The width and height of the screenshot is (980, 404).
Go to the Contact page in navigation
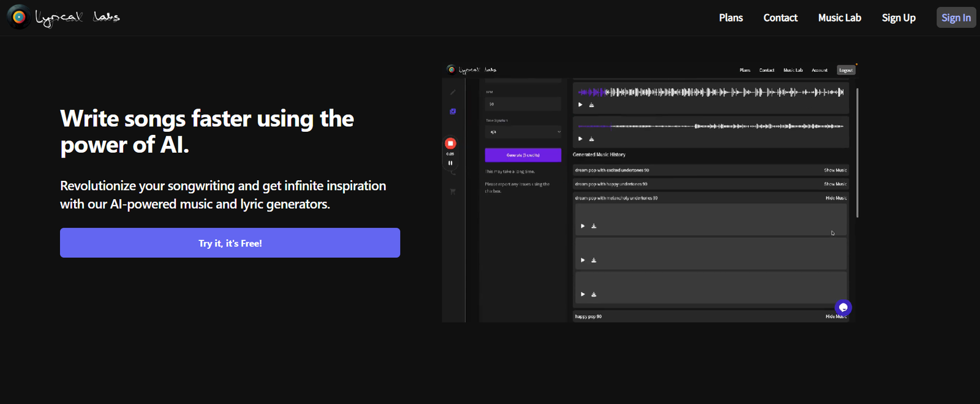tap(780, 18)
